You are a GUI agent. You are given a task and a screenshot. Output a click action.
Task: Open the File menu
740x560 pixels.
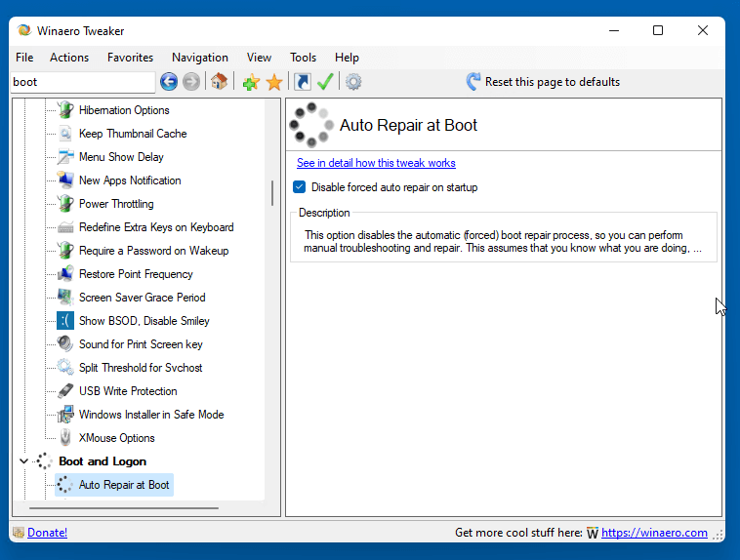24,58
